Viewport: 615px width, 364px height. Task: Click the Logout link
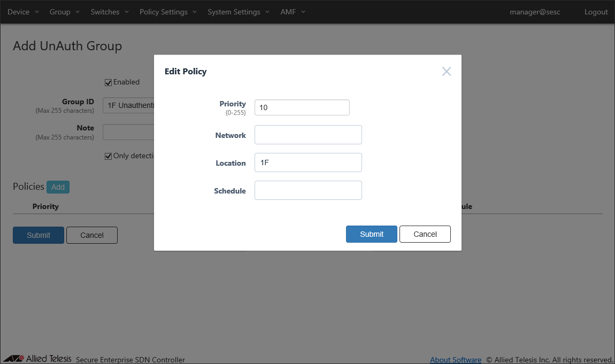pos(596,12)
